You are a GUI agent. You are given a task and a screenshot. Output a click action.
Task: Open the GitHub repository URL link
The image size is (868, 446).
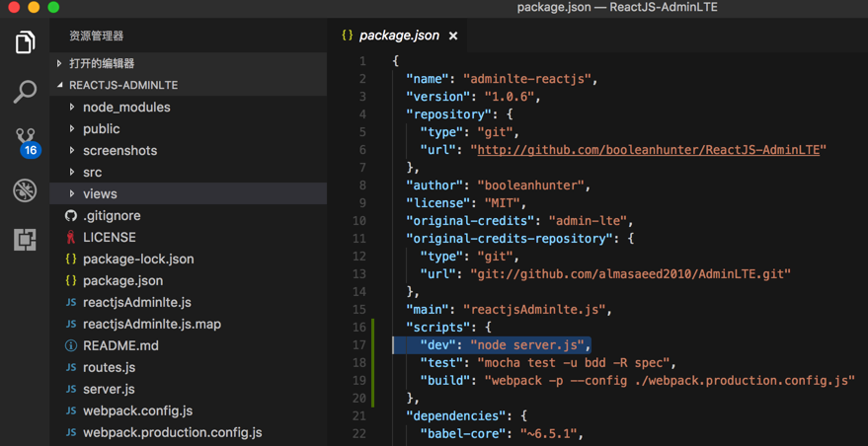[x=649, y=150]
